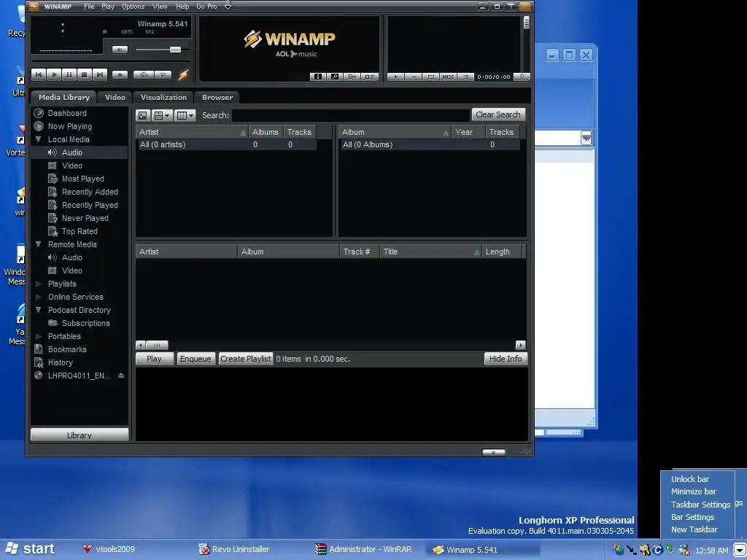This screenshot has height=560, width=747.
Task: Switch to the Visualization tab
Action: tap(163, 97)
